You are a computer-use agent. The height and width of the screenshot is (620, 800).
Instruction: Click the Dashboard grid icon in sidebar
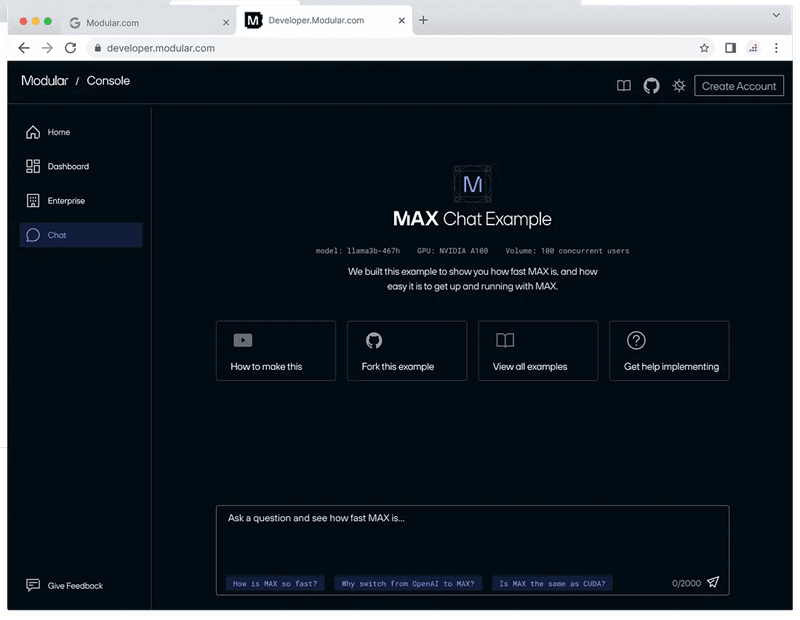pyautogui.click(x=33, y=166)
